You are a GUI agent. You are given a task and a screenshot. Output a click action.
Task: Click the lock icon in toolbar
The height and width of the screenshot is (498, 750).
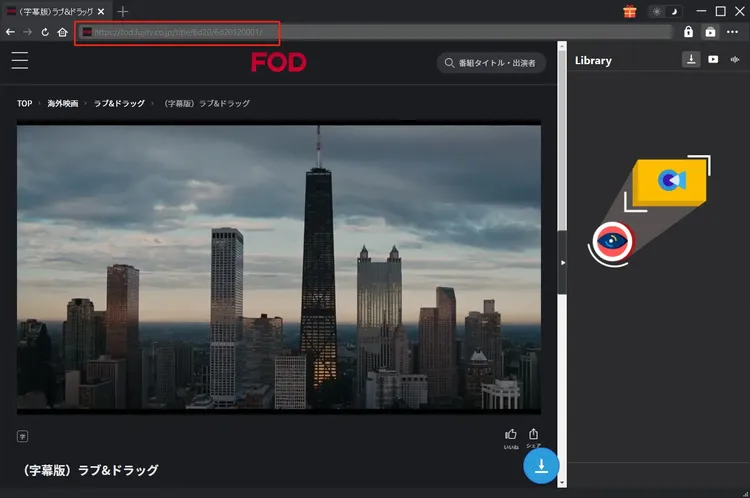coord(688,32)
